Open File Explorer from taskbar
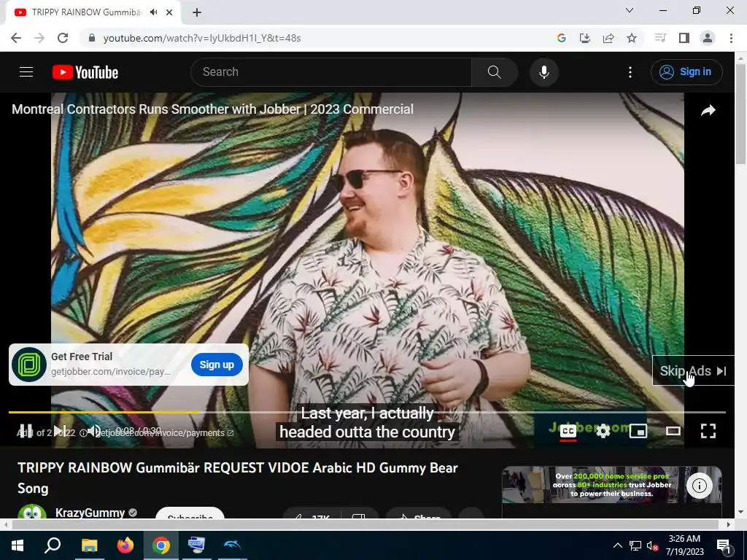 [x=89, y=545]
